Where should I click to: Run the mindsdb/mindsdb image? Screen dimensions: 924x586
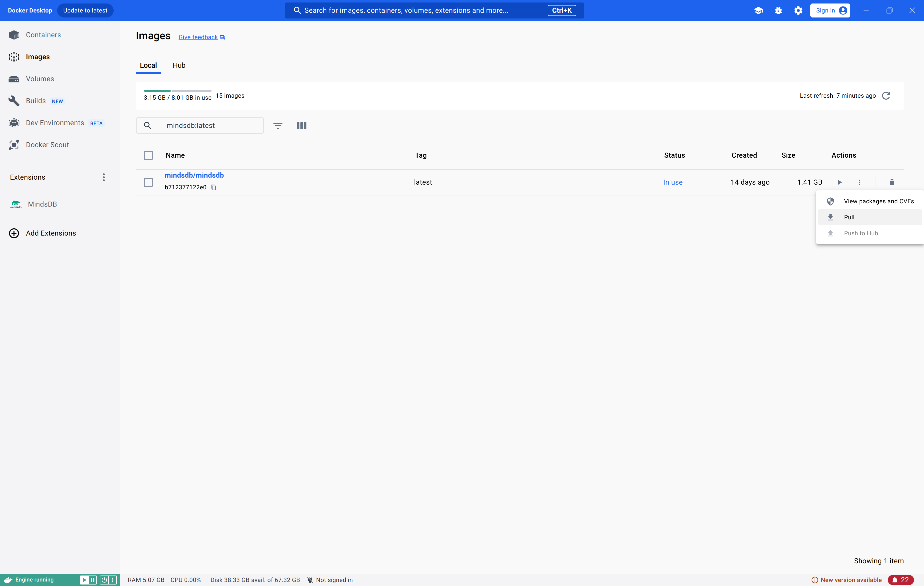click(x=840, y=182)
